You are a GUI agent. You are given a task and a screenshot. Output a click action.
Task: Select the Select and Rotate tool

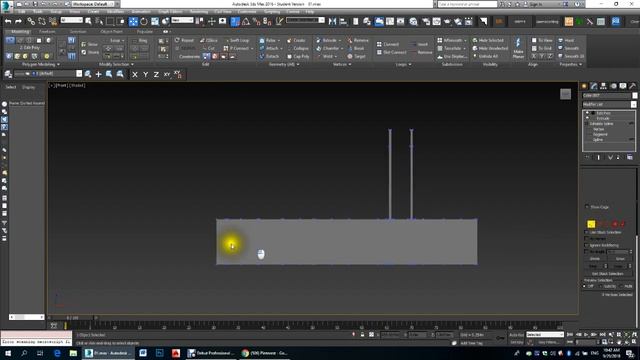[144, 21]
